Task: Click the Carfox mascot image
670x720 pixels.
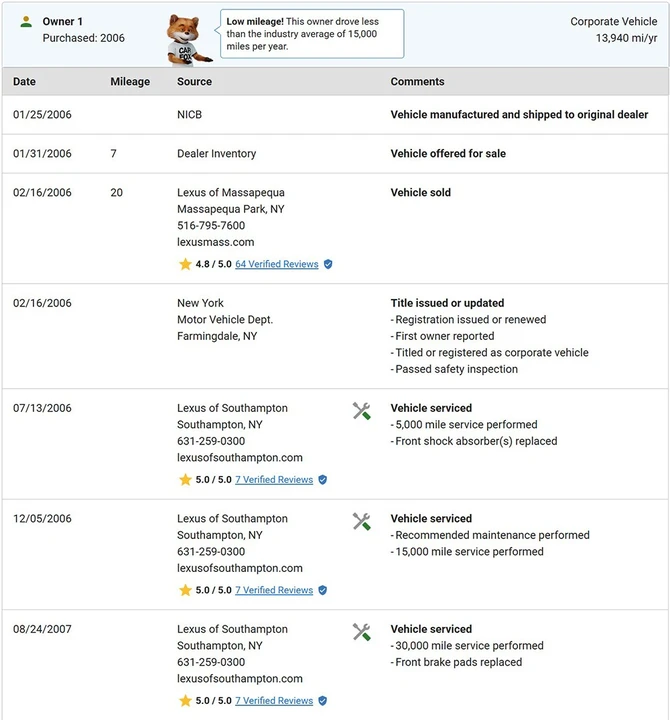Action: tap(189, 40)
